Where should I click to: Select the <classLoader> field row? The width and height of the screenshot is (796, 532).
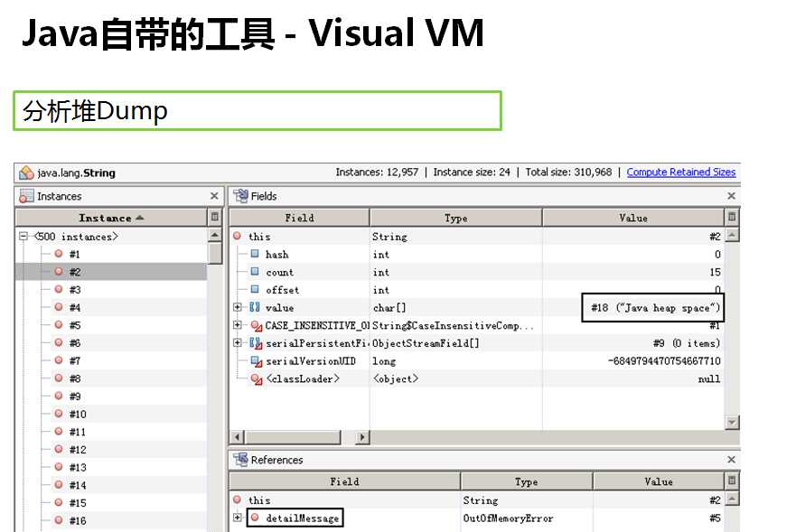pos(477,378)
